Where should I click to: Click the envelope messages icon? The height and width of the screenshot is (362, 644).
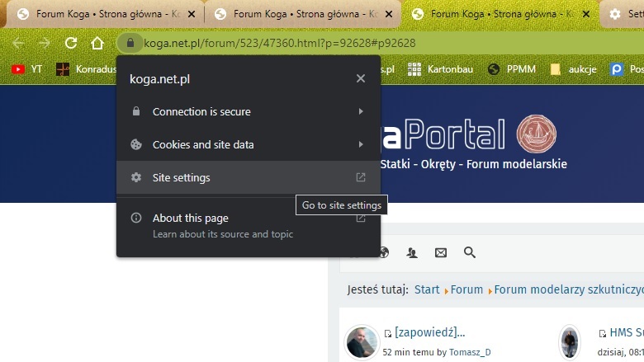[441, 252]
